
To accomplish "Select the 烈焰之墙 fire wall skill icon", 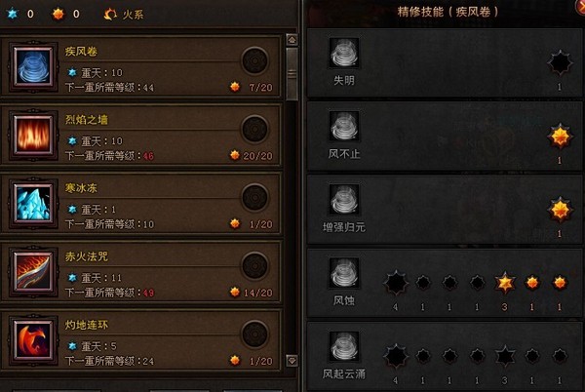I will [x=33, y=135].
